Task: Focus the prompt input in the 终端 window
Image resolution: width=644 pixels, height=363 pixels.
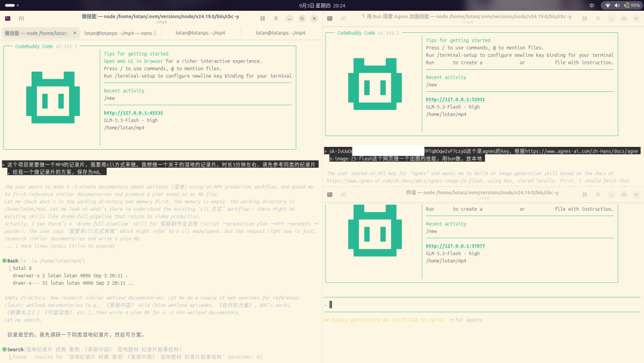Action: [482, 304]
